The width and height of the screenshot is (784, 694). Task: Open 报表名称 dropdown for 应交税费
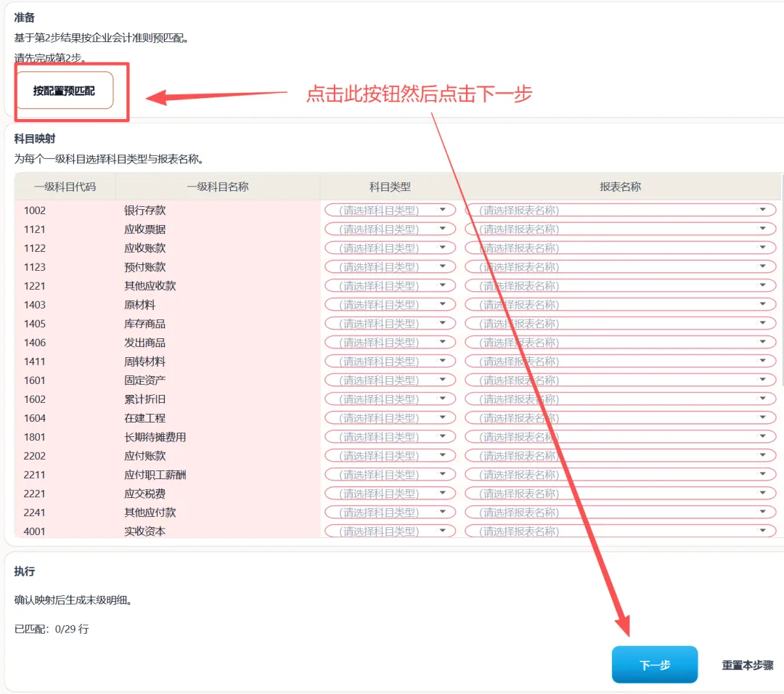click(x=620, y=494)
